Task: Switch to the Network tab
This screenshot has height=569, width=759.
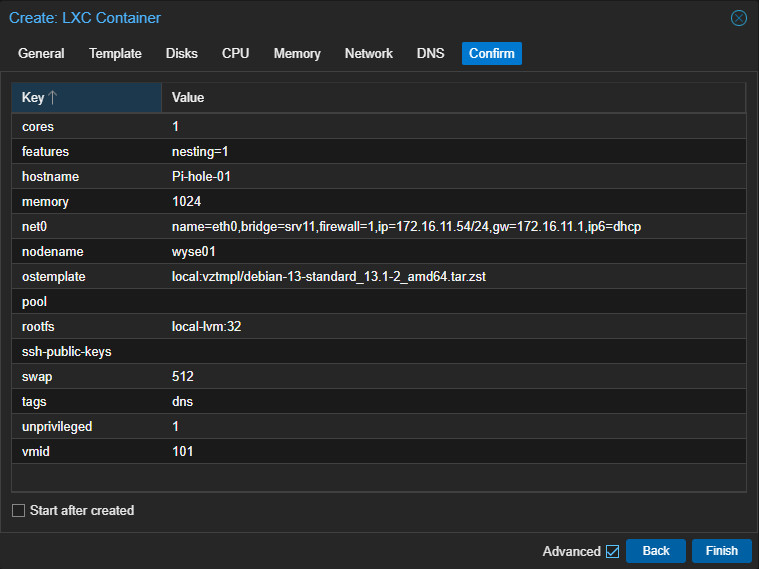Action: [369, 53]
